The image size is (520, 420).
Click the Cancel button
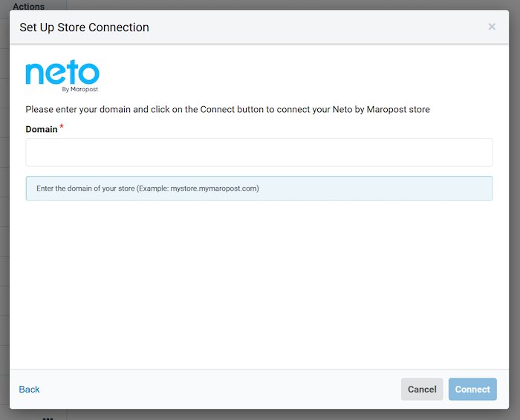422,389
